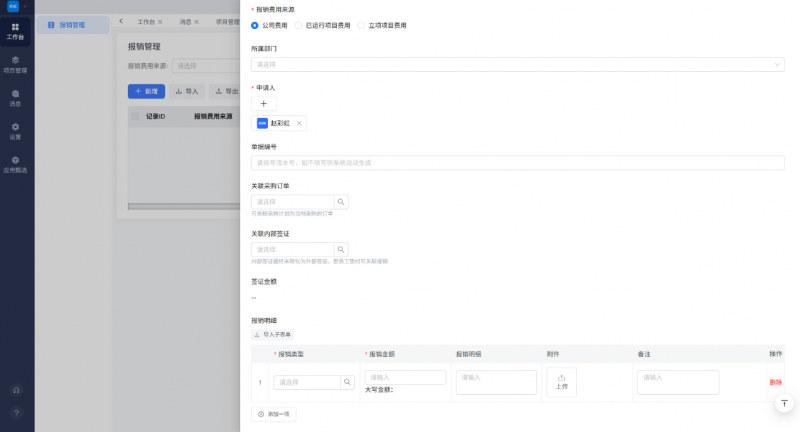Click the 上传 attachment upload icon
Screen dimensions: 800x432
click(x=561, y=382)
